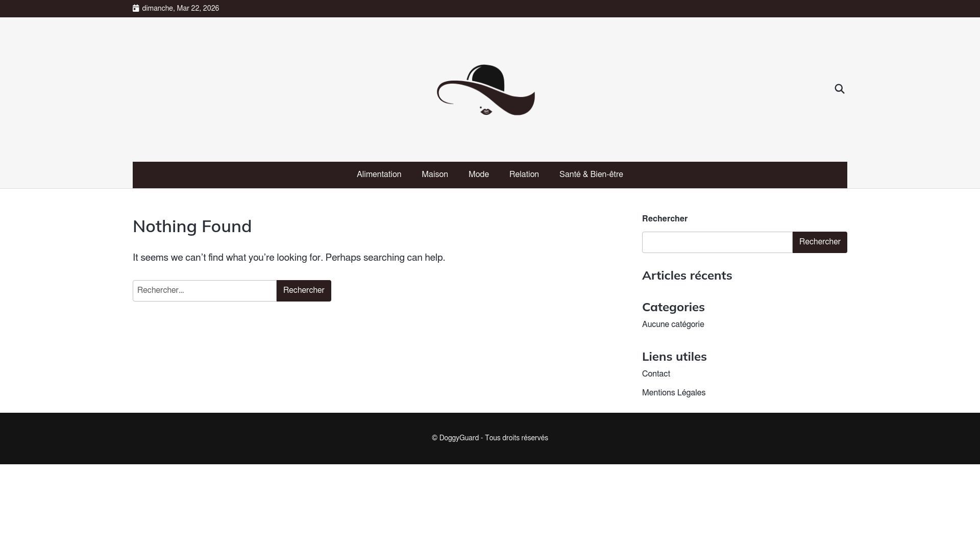The height and width of the screenshot is (551, 980).
Task: Click the Categories heading
Action: (673, 307)
